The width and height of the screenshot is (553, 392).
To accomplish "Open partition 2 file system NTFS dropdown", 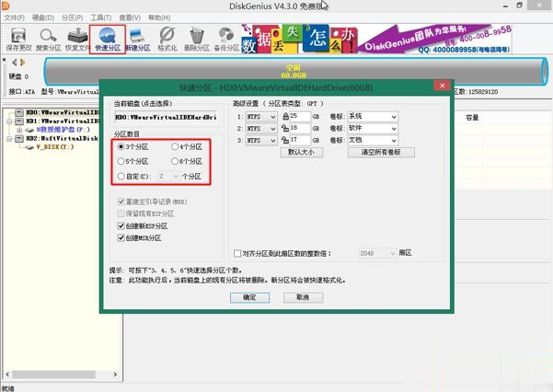I will click(x=261, y=129).
